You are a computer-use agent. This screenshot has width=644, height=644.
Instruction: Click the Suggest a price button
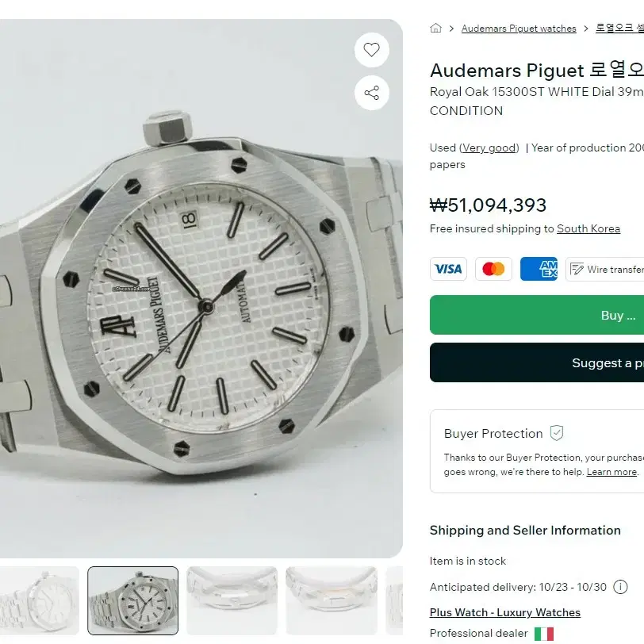(x=537, y=362)
